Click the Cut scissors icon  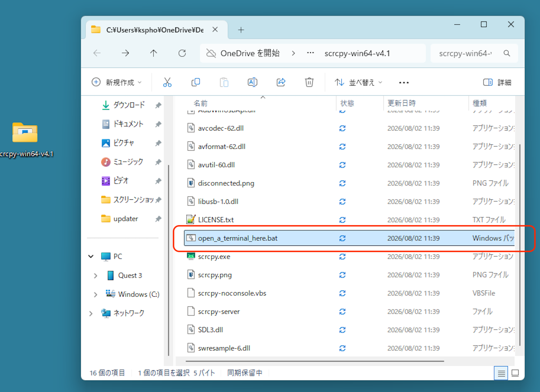(x=167, y=82)
